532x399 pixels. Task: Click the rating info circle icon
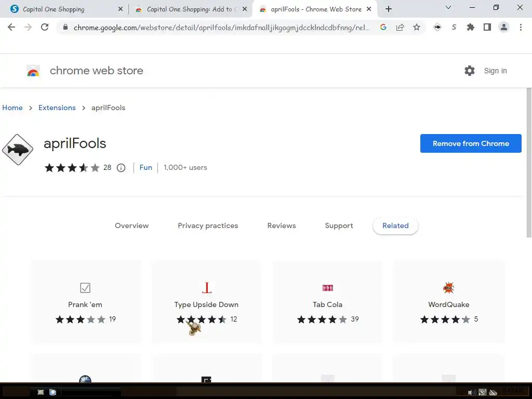point(121,168)
